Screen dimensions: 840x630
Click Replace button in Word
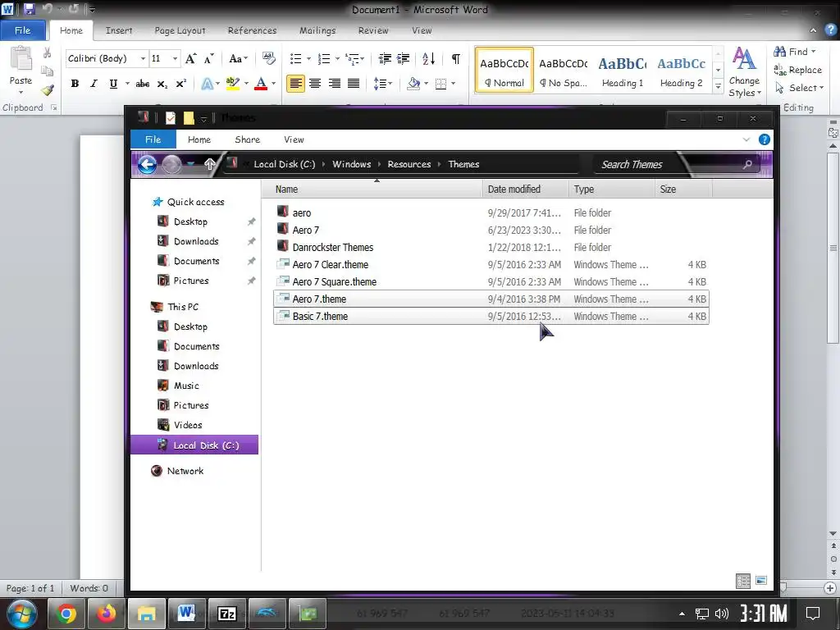pyautogui.click(x=798, y=70)
